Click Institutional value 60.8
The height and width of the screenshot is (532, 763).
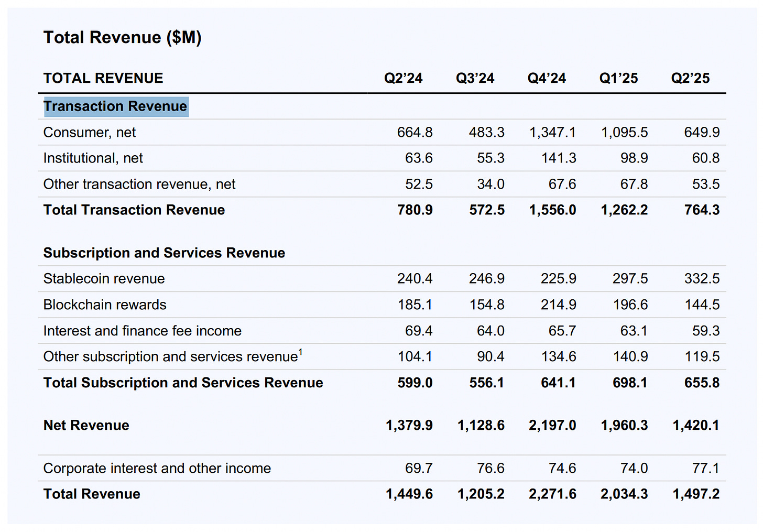coord(706,158)
